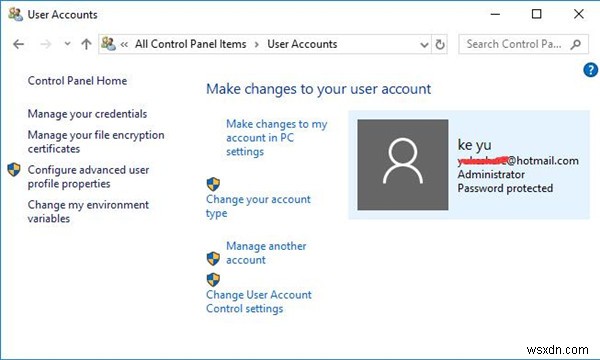Viewport: 600px width, 360px height.
Task: Go up one level with up arrow
Action: coord(86,44)
